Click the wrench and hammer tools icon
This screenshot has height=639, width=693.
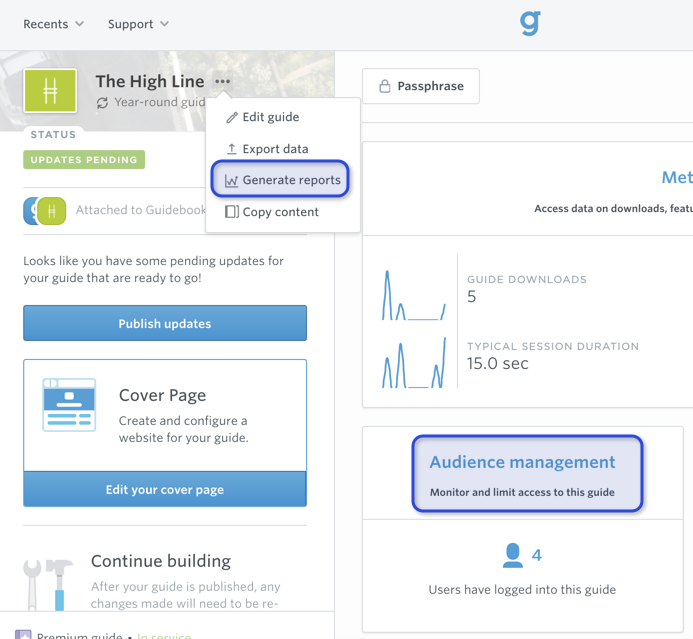click(48, 585)
